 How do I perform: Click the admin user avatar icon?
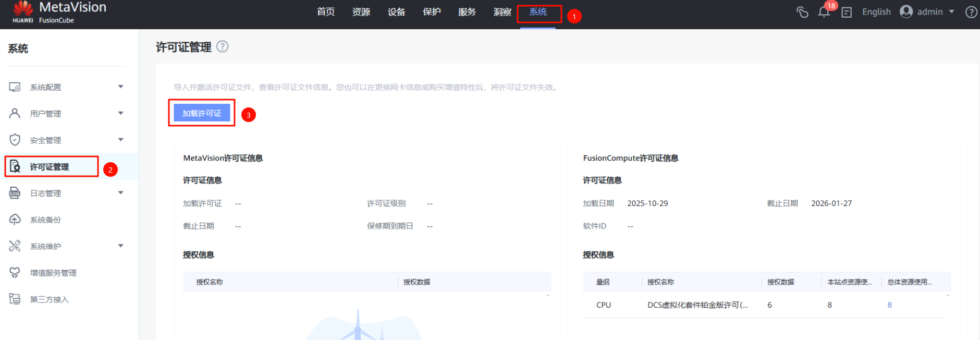(906, 11)
